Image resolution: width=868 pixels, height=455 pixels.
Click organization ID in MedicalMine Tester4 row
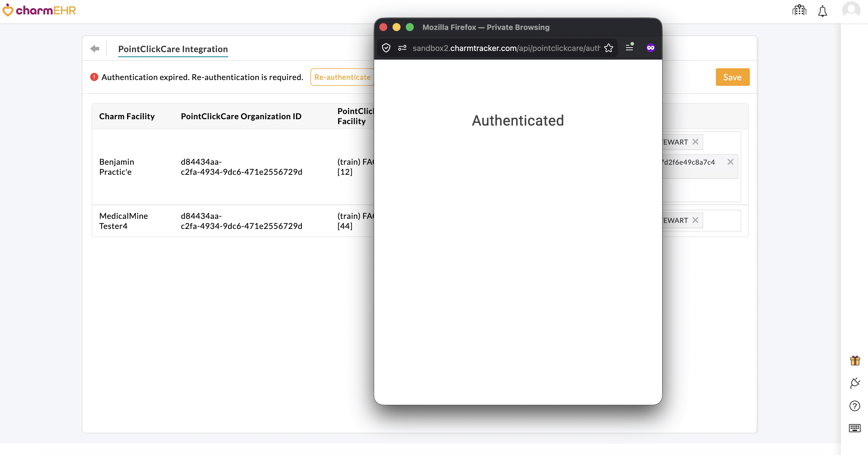241,221
